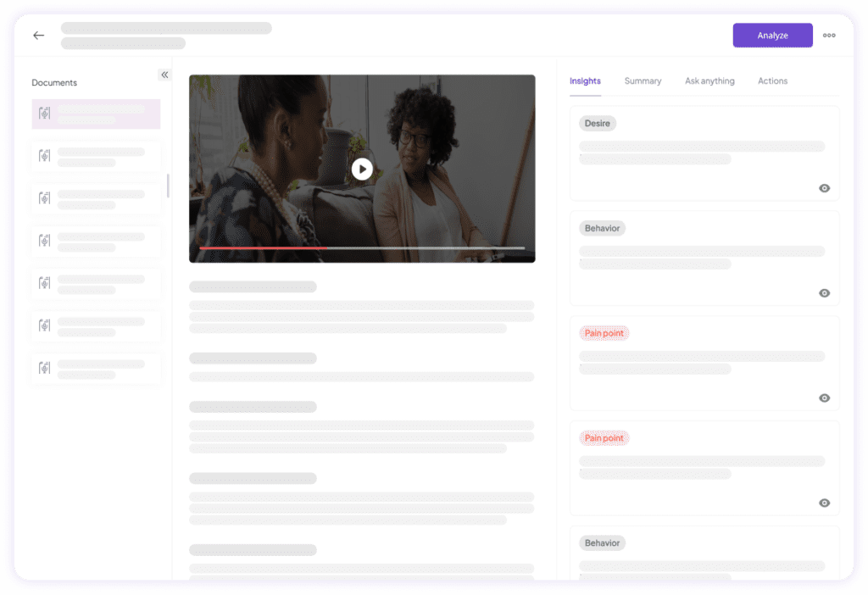Click the Analyze button

(x=772, y=35)
